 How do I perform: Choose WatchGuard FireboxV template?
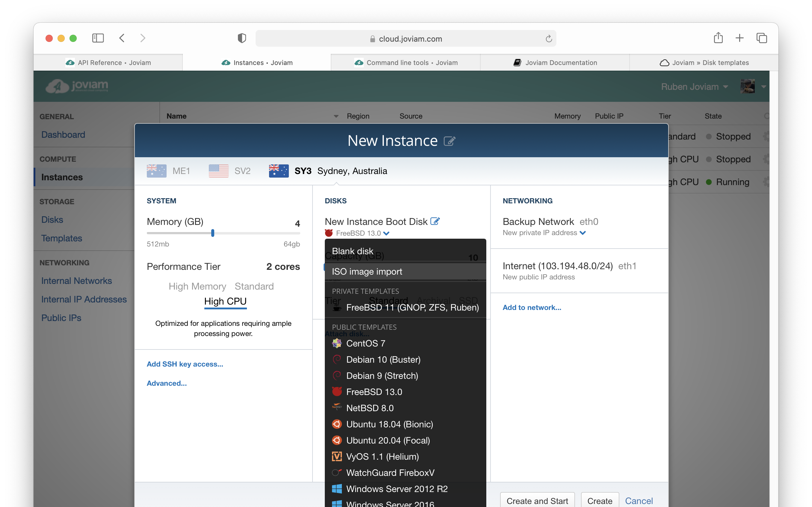[405, 473]
